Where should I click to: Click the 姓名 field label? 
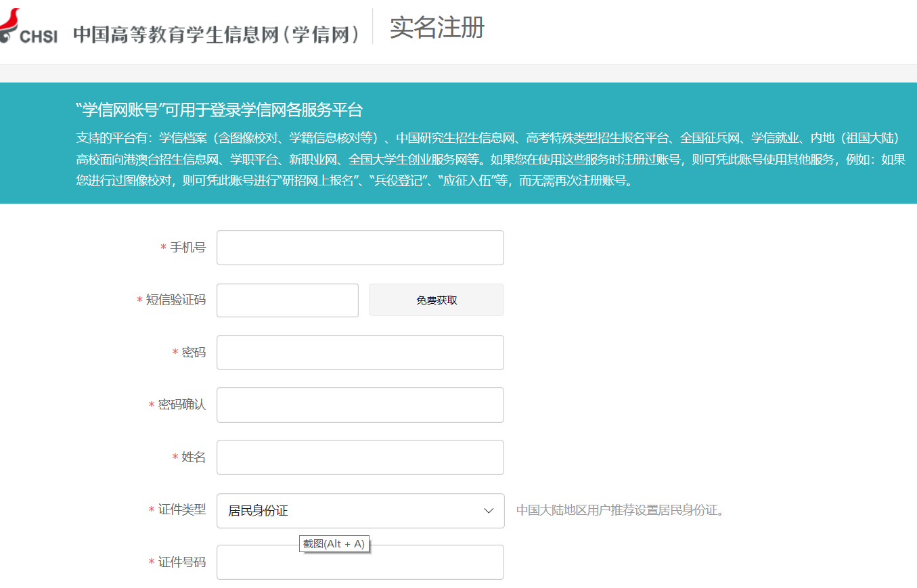pyautogui.click(x=194, y=457)
